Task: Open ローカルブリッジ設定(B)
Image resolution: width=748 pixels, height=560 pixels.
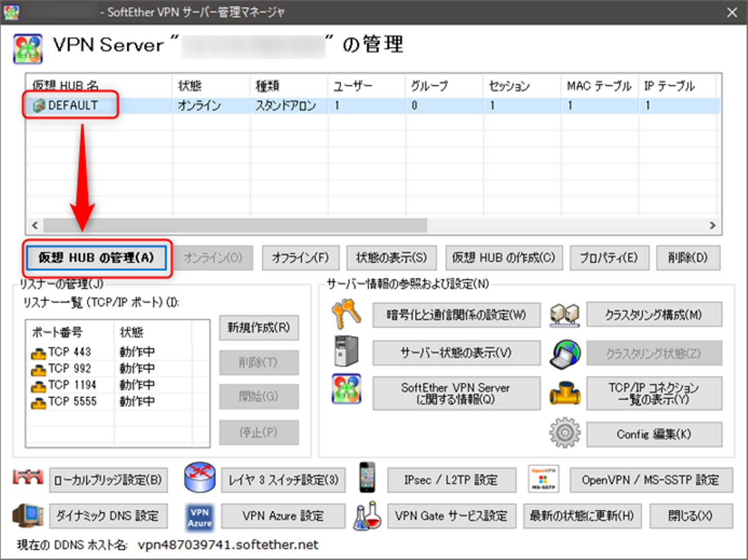Action: coord(109,480)
